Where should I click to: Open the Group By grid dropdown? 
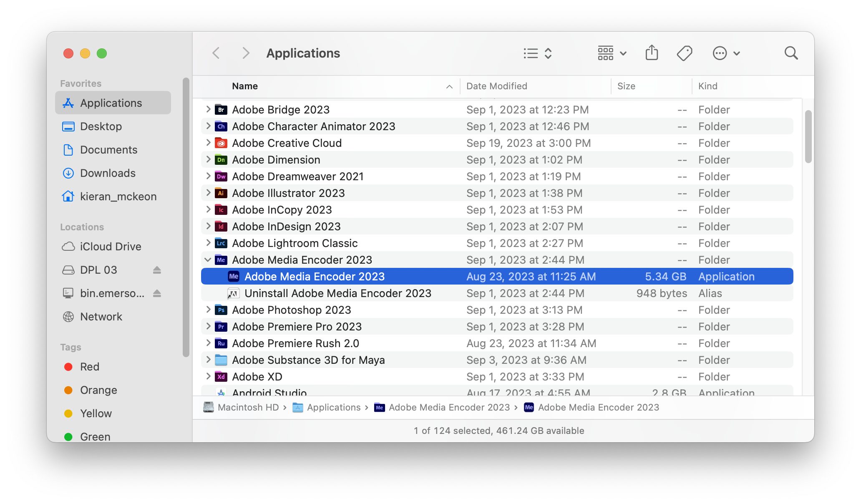click(x=612, y=53)
